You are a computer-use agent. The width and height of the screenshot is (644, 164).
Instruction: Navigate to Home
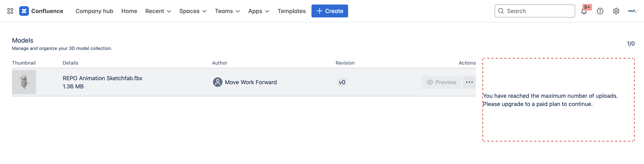(129, 11)
